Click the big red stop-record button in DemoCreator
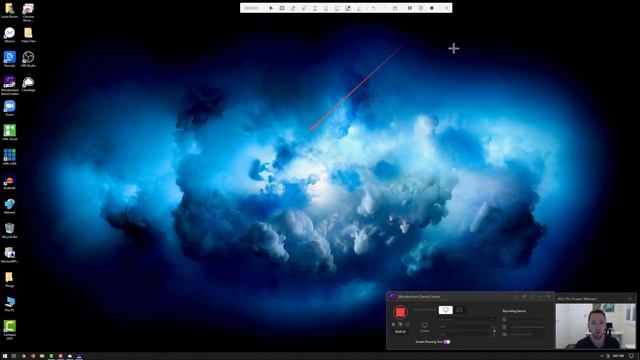 pos(400,312)
